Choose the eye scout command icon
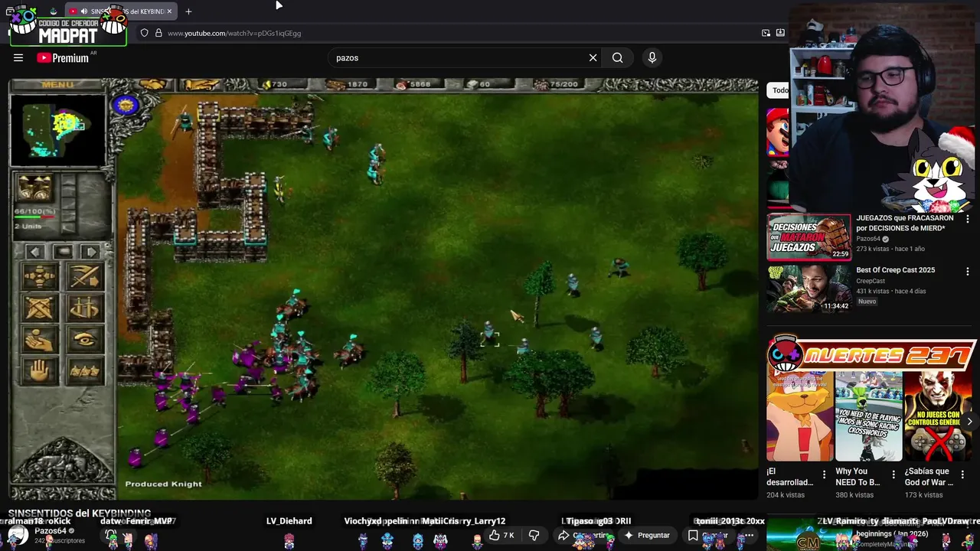Viewport: 980px width, 551px height. point(85,339)
